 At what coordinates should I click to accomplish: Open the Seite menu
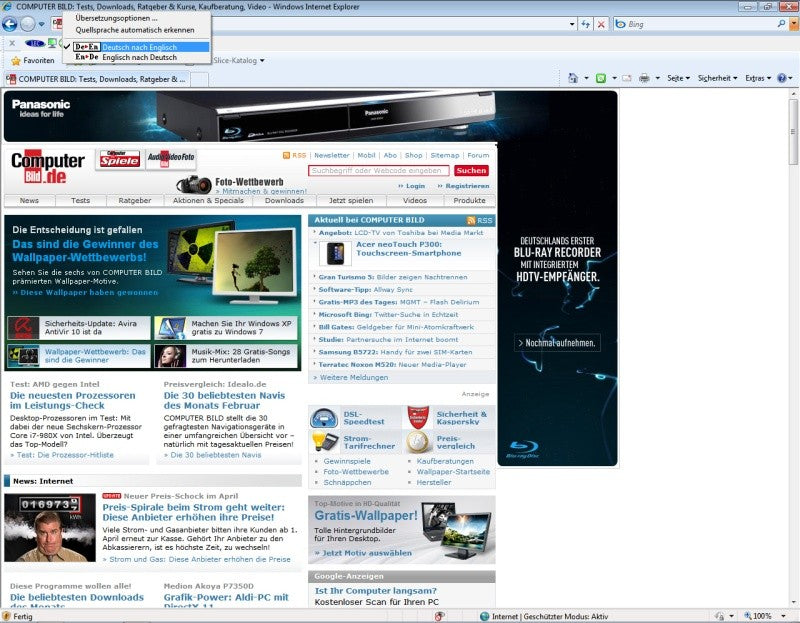coord(678,78)
